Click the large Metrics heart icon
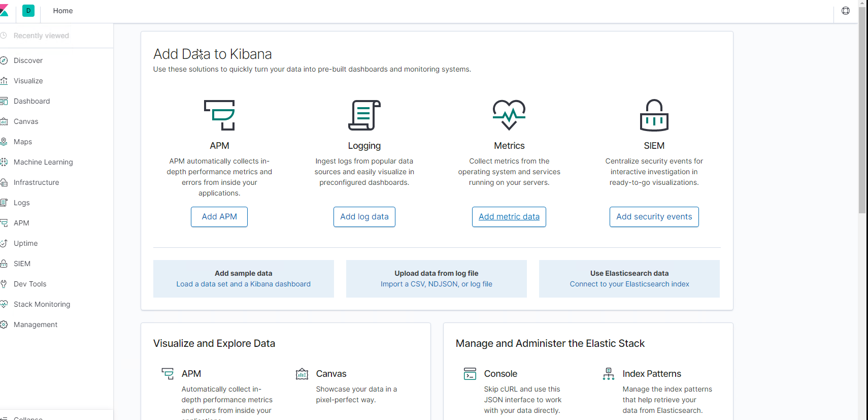868x420 pixels. 509,115
